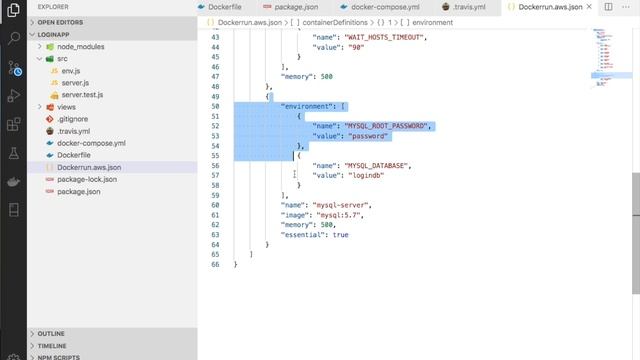The height and width of the screenshot is (360, 640).
Task: Click "mysql-server" name value
Action: (x=340, y=205)
